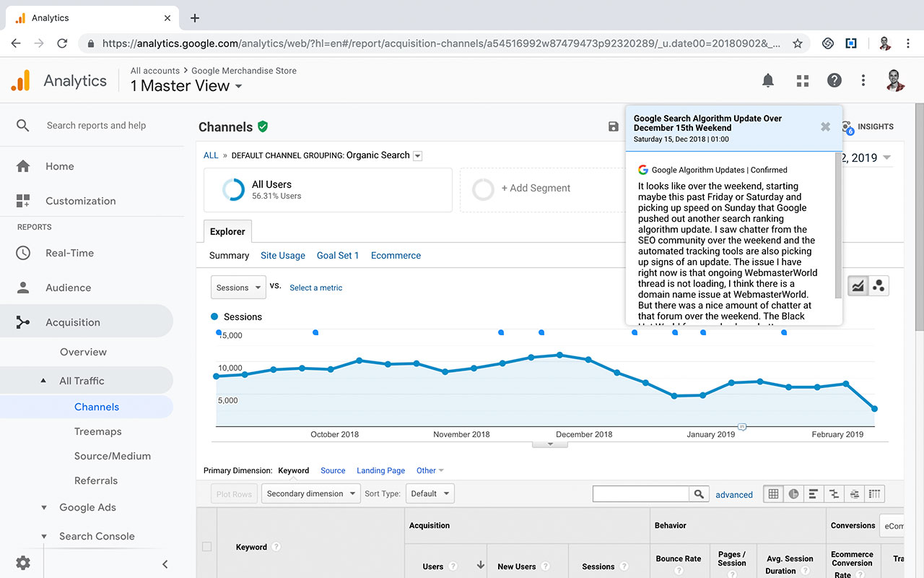924x578 pixels.
Task: Open the Sessions metric dropdown
Action: (238, 287)
